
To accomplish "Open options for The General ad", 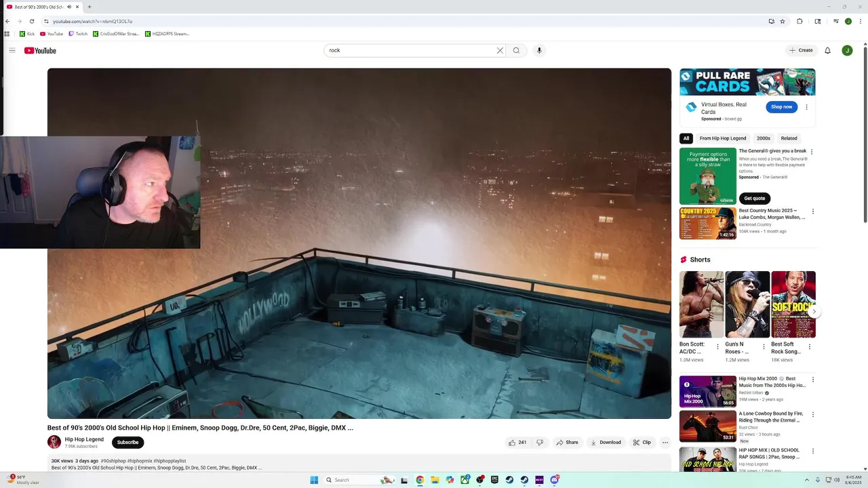I will [812, 152].
